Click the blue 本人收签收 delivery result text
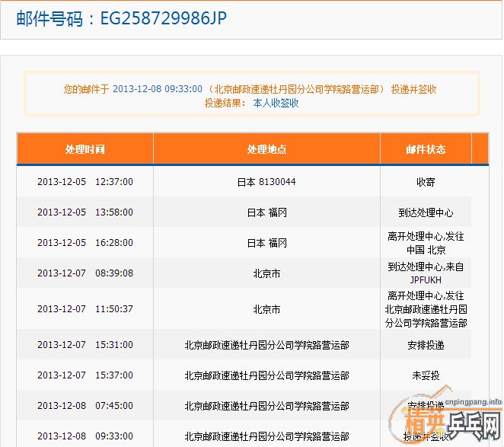Screen dimensions: 504x447 tap(276, 103)
